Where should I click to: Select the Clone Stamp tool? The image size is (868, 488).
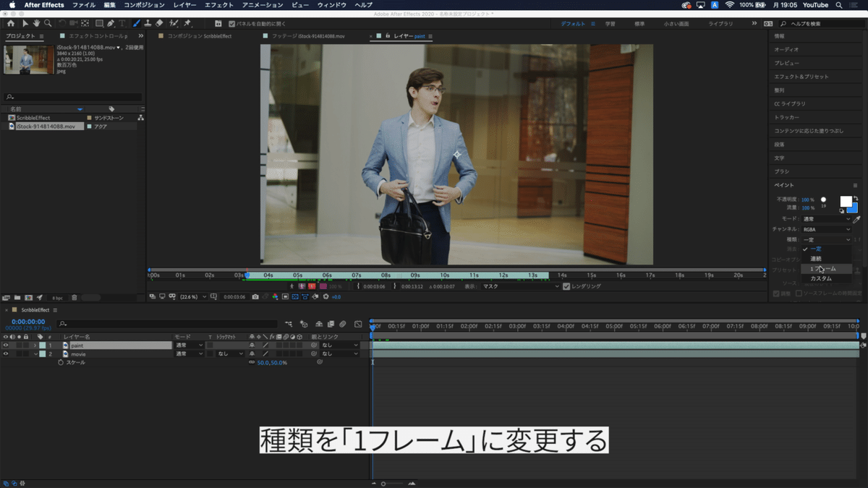148,23
